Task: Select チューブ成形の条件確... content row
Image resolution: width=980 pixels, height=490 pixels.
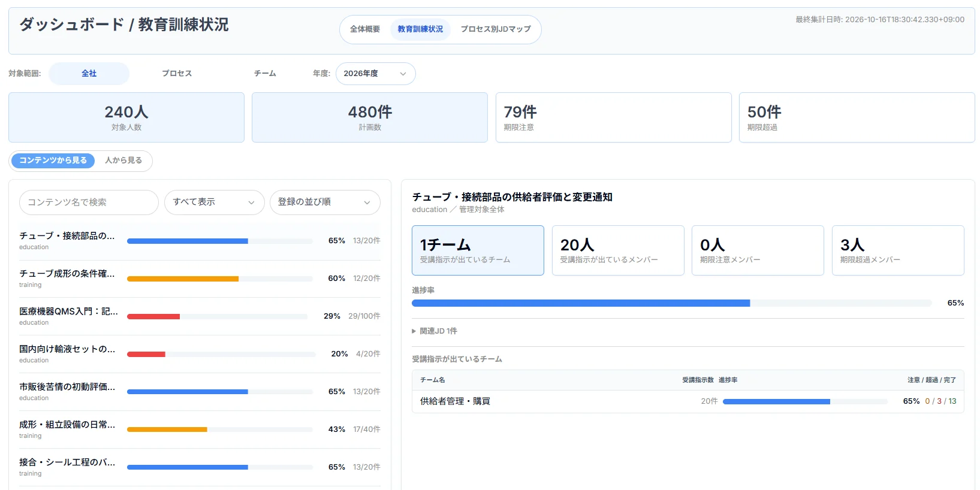Action: click(200, 279)
